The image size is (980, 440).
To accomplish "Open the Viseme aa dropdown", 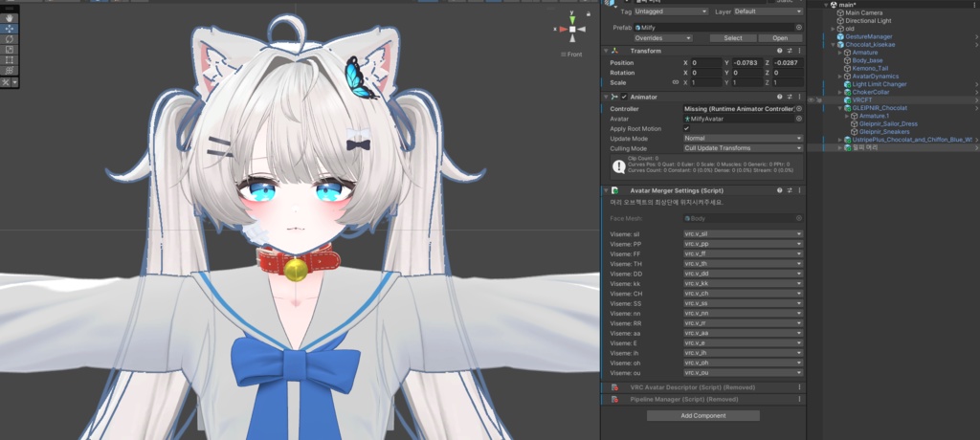I will (x=743, y=333).
